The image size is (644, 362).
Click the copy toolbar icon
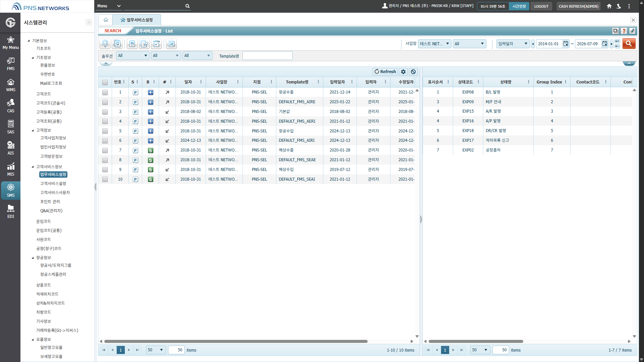[117, 44]
